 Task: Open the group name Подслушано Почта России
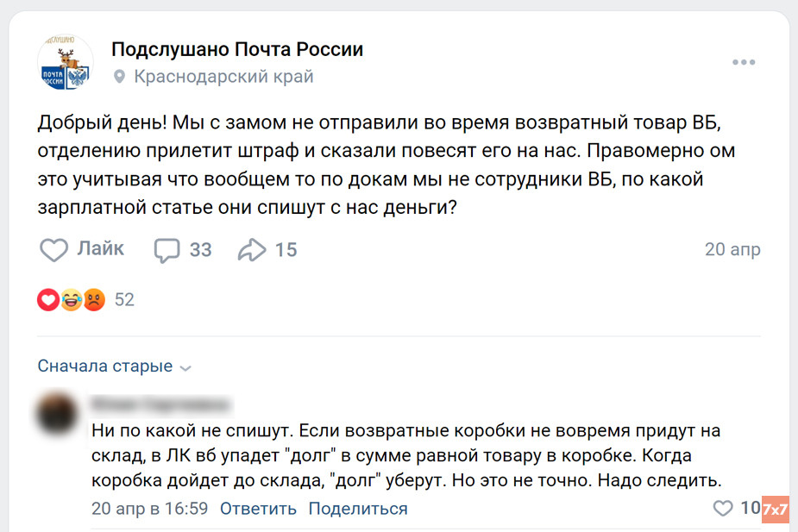pyautogui.click(x=236, y=49)
